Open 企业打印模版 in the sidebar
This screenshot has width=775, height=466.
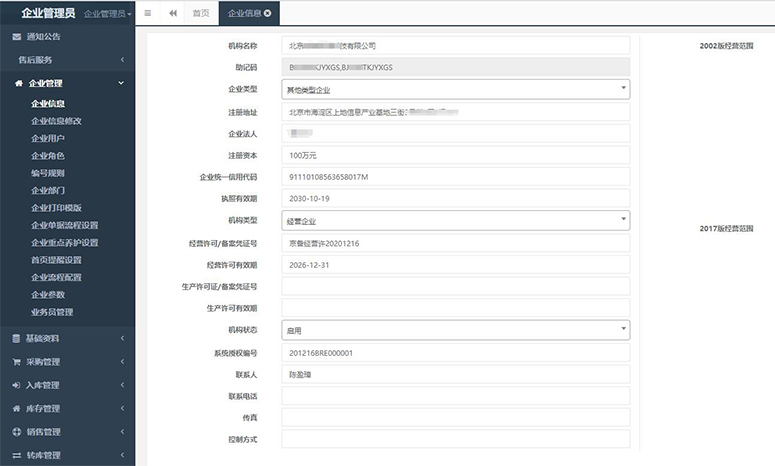(x=56, y=208)
